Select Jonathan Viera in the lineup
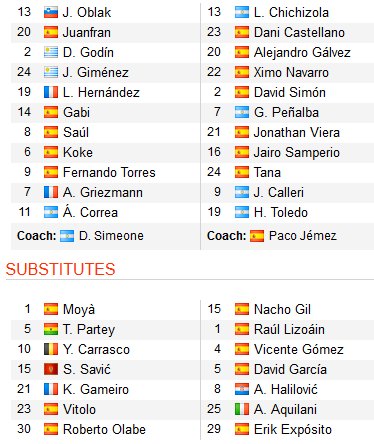The width and height of the screenshot is (374, 444). click(297, 133)
